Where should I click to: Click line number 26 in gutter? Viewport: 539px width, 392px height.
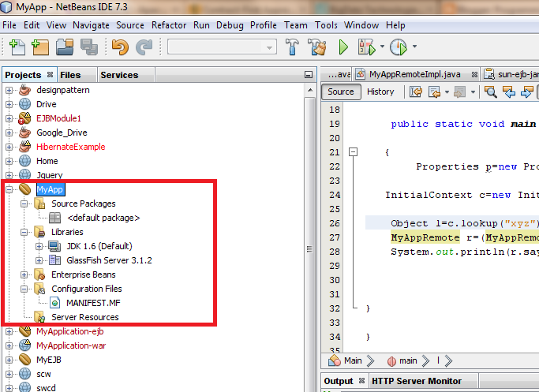tap(335, 223)
